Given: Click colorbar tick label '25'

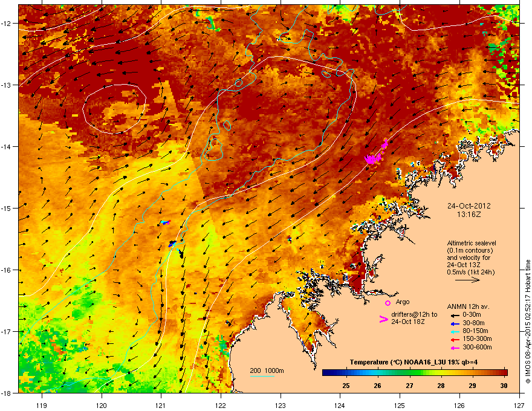Looking at the screenshot, I should click(346, 386).
